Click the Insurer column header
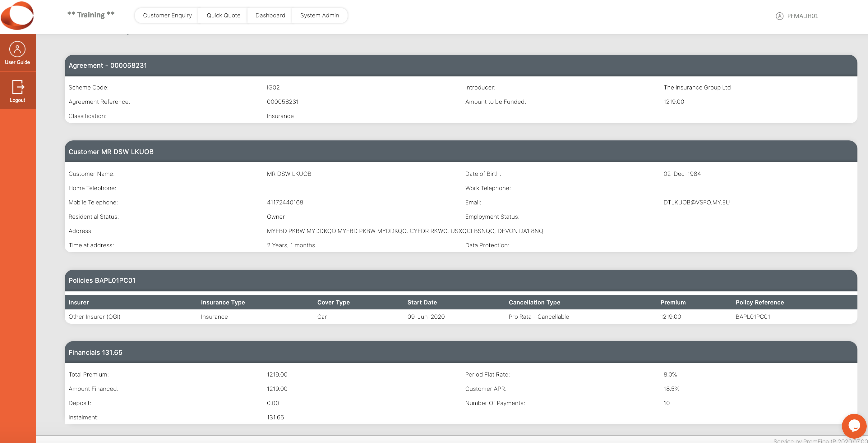This screenshot has width=868, height=443. click(79, 302)
